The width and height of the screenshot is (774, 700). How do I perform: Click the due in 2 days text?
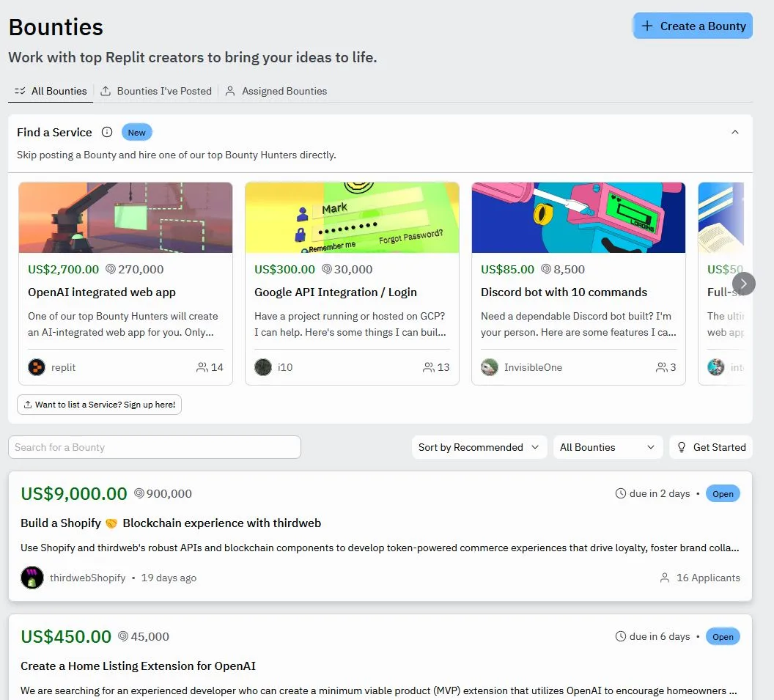coord(660,493)
